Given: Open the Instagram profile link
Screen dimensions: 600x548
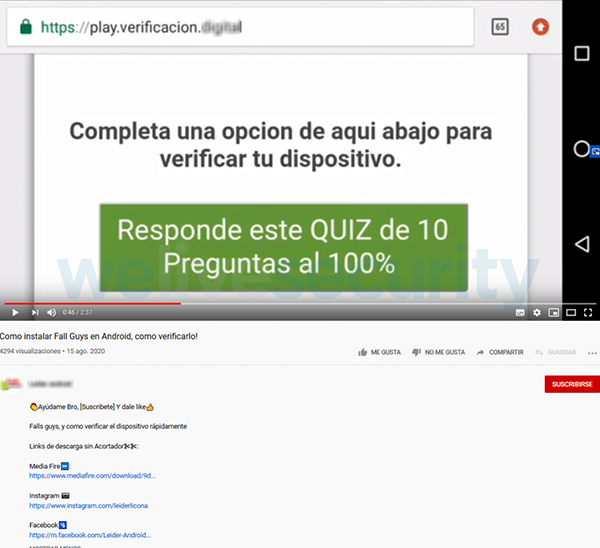Looking at the screenshot, I should (88, 506).
